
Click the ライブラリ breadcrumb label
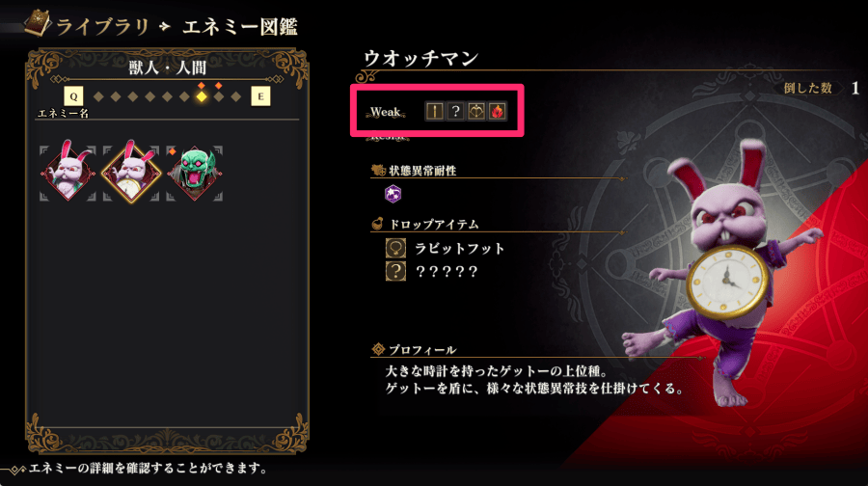click(103, 27)
